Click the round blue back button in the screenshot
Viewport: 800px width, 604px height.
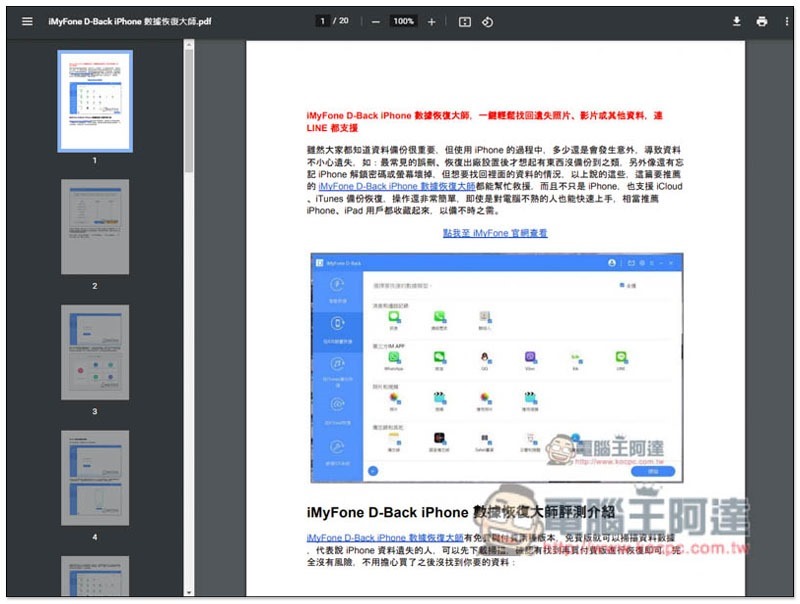[373, 471]
